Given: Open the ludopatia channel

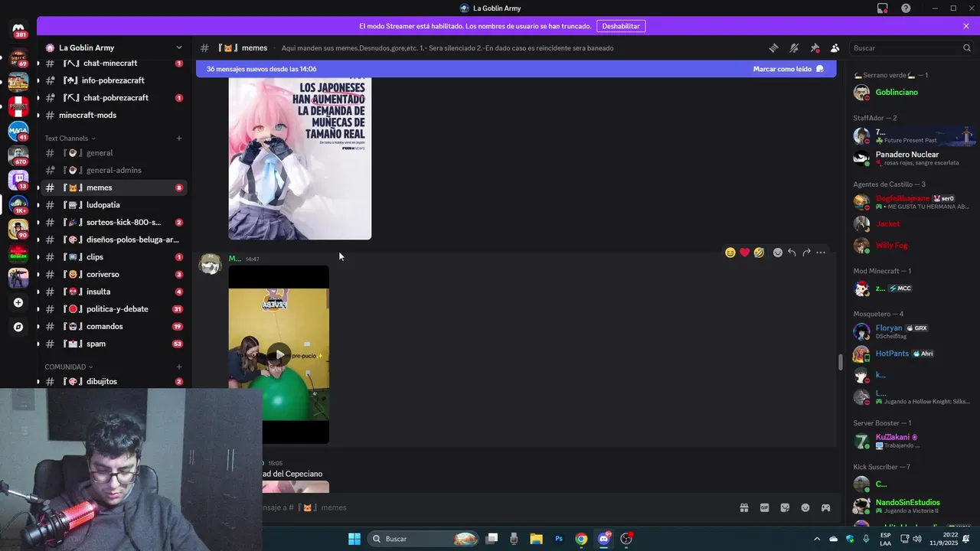Looking at the screenshot, I should tap(113, 205).
